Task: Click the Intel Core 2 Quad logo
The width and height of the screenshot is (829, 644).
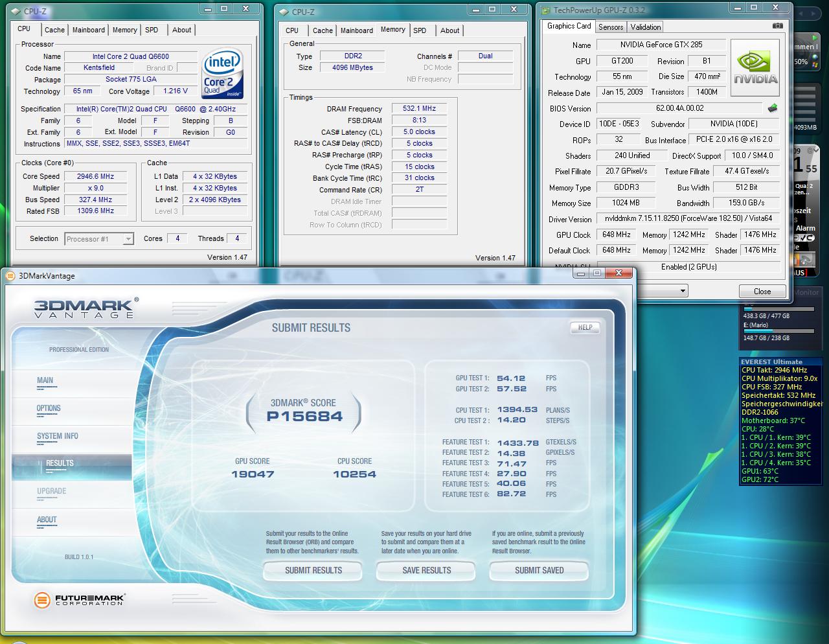Action: point(223,73)
